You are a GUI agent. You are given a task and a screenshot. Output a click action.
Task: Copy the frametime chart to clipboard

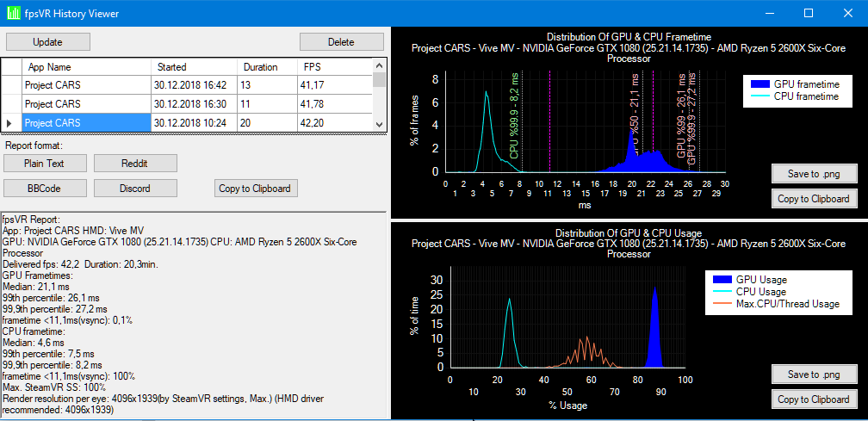tap(814, 199)
